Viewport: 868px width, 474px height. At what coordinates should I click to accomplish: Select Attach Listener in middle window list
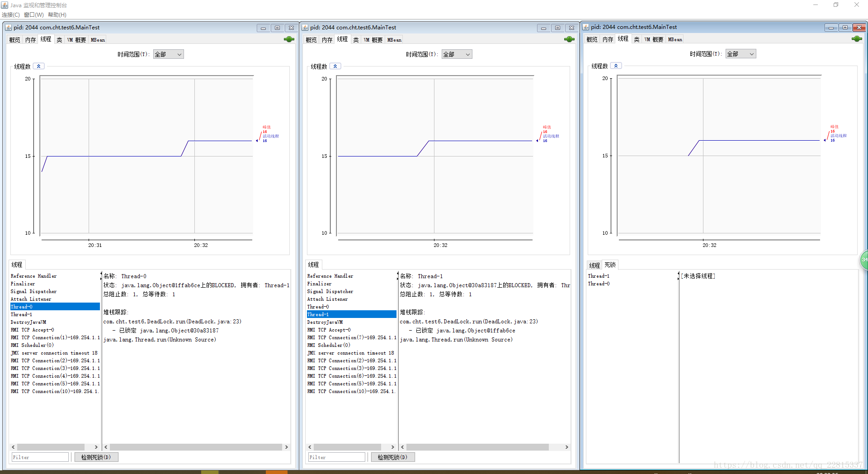[351, 299]
